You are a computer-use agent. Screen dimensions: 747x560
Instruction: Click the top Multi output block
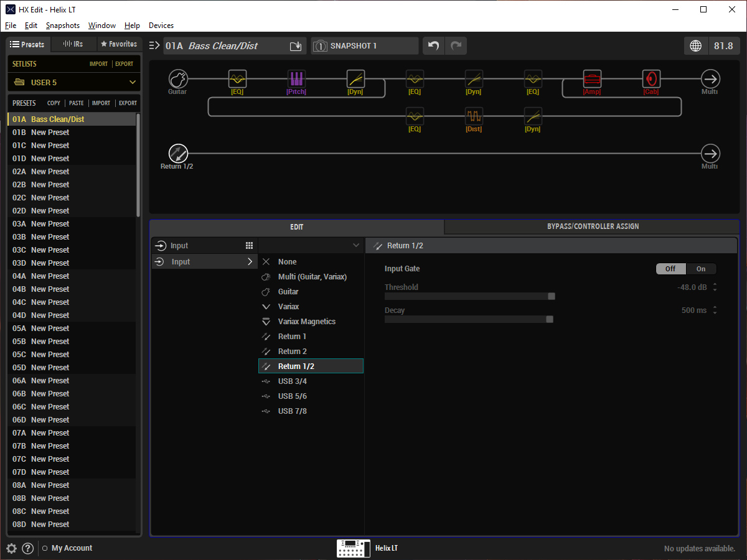(710, 79)
